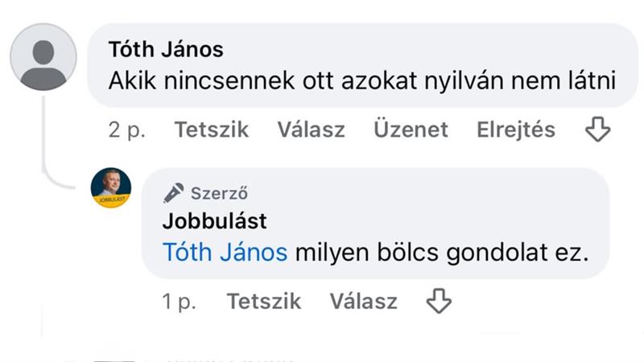Viewport: 644px width, 362px height.
Task: Click the Szerző label on the reply
Action: pyautogui.click(x=219, y=193)
